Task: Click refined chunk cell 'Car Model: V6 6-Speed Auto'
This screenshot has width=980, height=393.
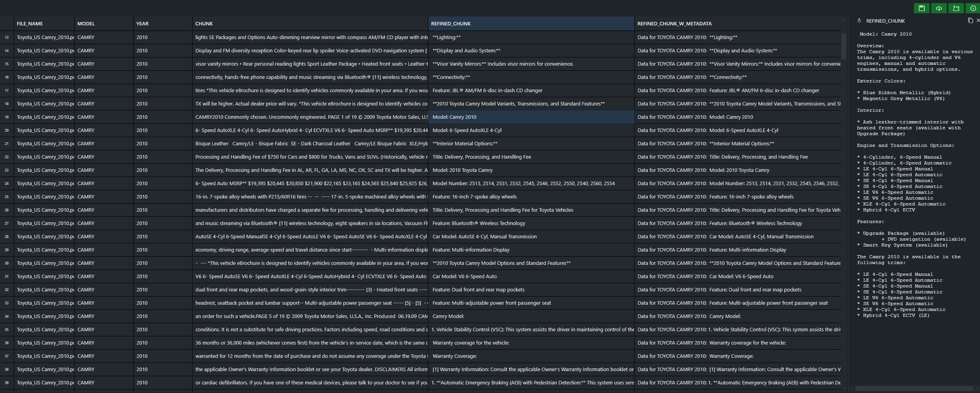Action: (531, 277)
